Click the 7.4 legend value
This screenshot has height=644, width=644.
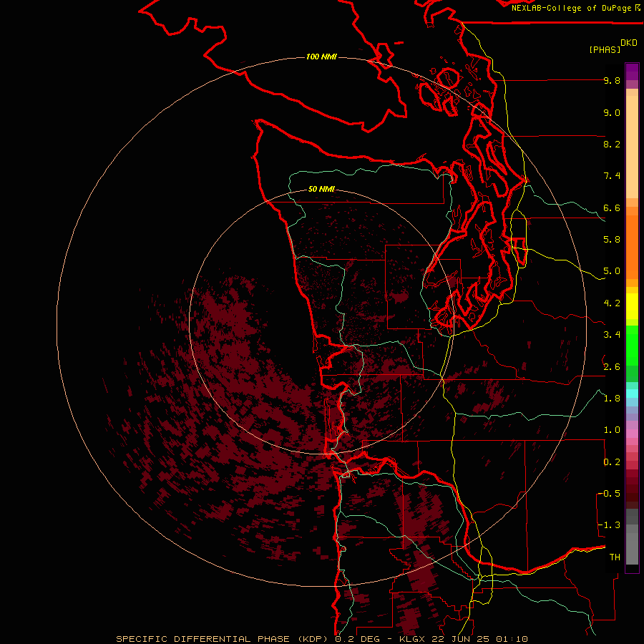(x=612, y=176)
